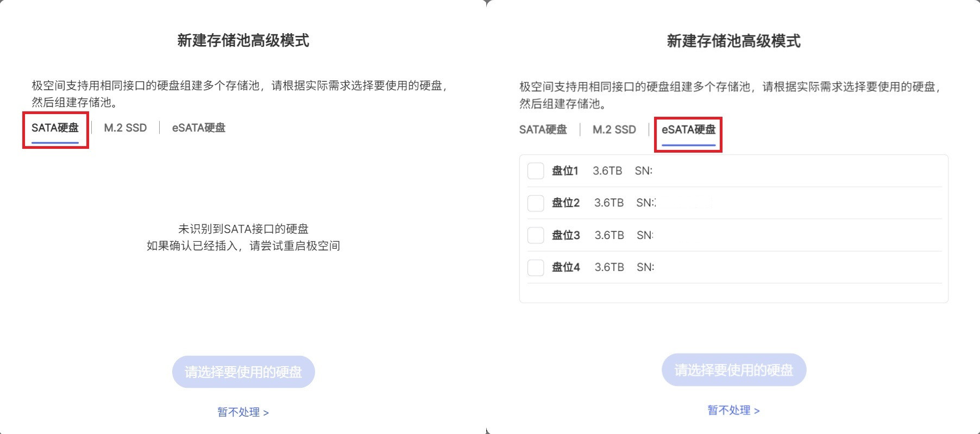Click 请选择要使用的硬盘 button in left dialog
The width and height of the screenshot is (980, 434).
point(243,372)
